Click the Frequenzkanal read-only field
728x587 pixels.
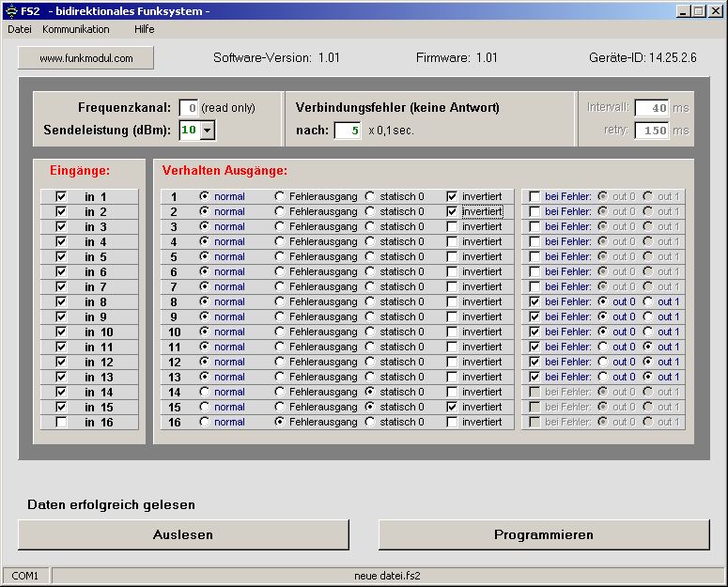tap(189, 108)
